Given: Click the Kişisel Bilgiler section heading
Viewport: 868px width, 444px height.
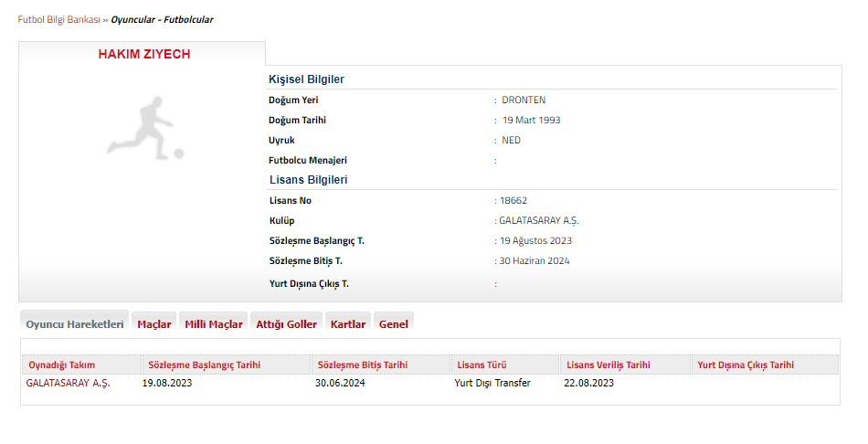Looking at the screenshot, I should pyautogui.click(x=306, y=79).
